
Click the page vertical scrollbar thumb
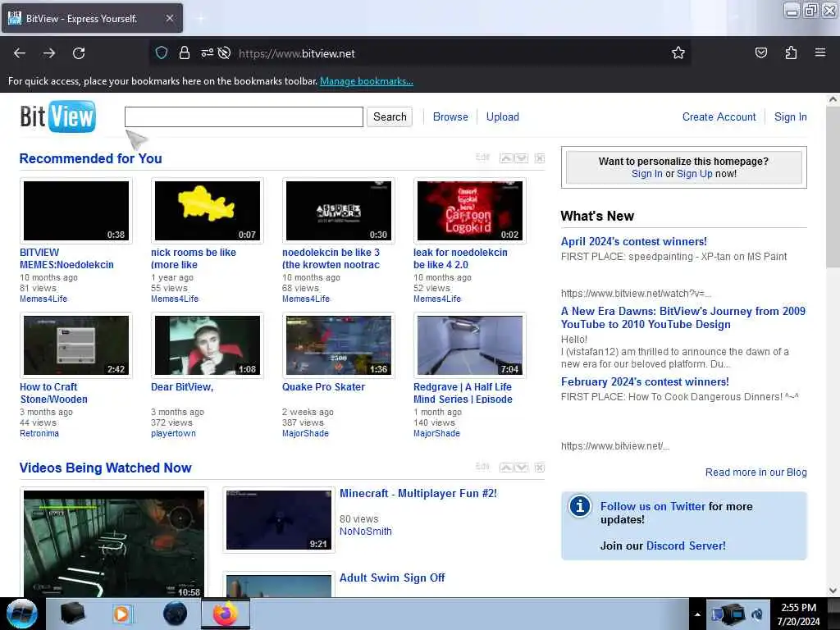[x=833, y=188]
